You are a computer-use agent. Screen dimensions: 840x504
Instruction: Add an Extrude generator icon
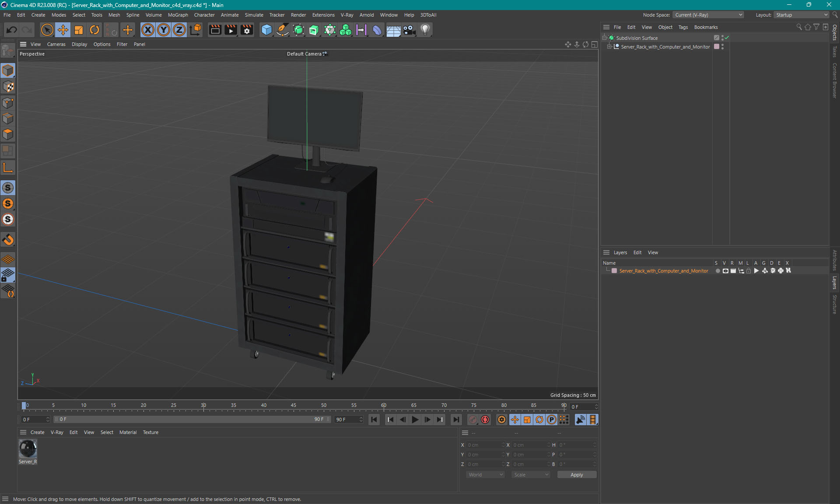pos(314,30)
